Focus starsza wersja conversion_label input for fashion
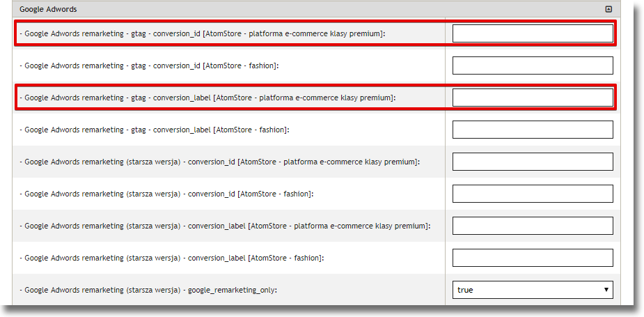 tap(533, 258)
